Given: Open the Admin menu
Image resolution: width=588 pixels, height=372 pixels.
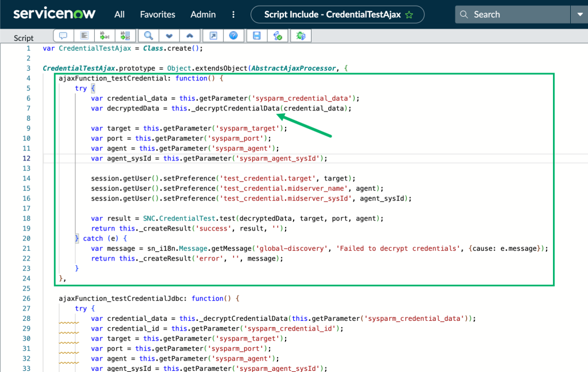Looking at the screenshot, I should pyautogui.click(x=203, y=14).
